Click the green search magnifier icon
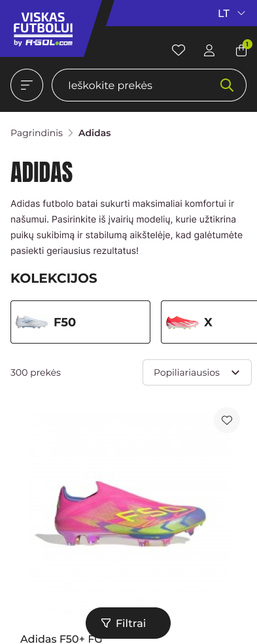The width and height of the screenshot is (257, 644). tap(227, 85)
